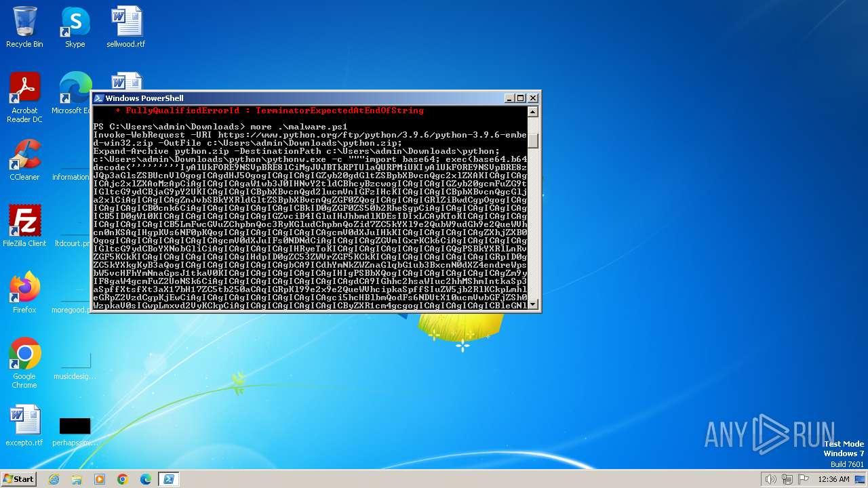Click the Windows PowerShell title bar text

[x=144, y=98]
